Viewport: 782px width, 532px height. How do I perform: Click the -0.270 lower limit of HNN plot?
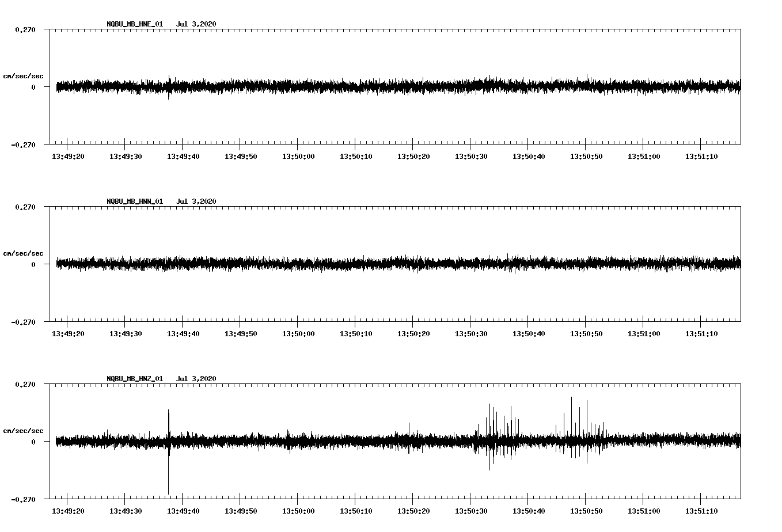tap(23, 322)
